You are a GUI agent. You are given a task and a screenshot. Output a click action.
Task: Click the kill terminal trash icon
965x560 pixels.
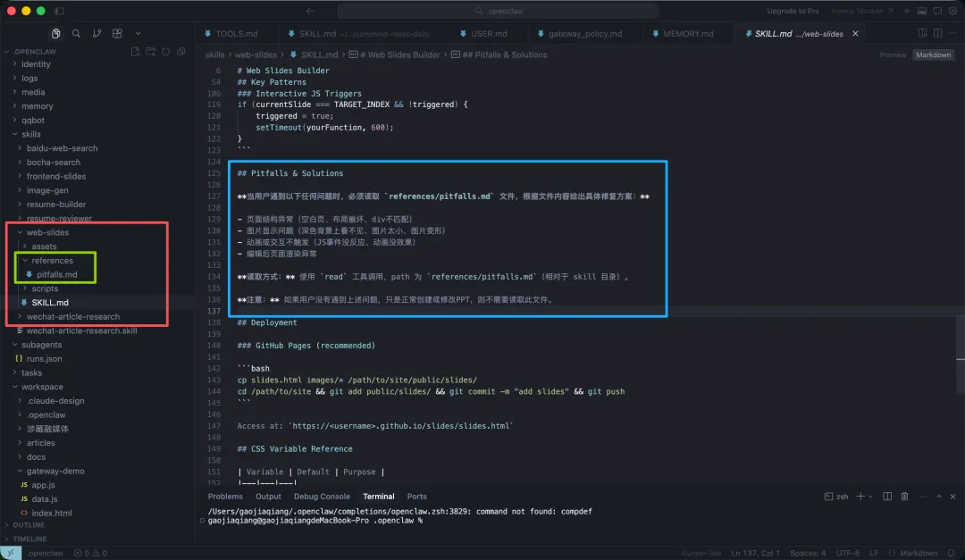click(x=904, y=497)
